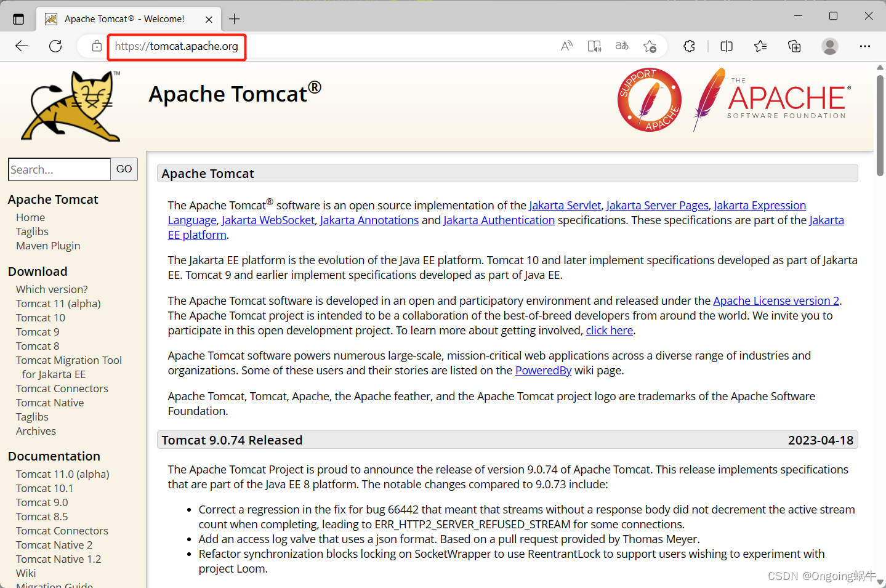This screenshot has height=588, width=886.
Task: Click the Support Apache badge
Action: pyautogui.click(x=649, y=99)
